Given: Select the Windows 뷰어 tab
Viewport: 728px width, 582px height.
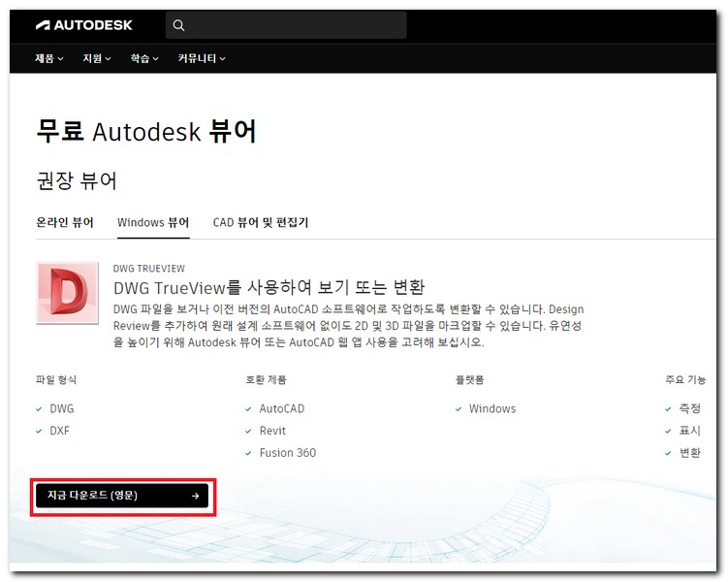Looking at the screenshot, I should (x=153, y=222).
